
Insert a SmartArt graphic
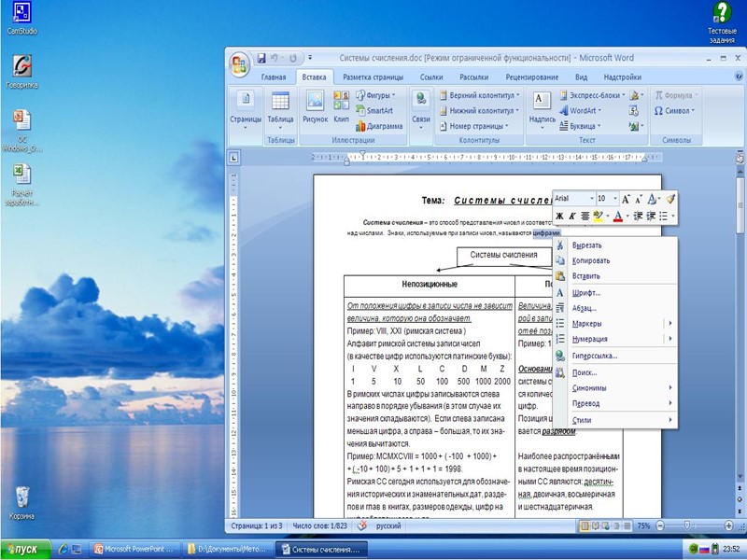point(374,110)
